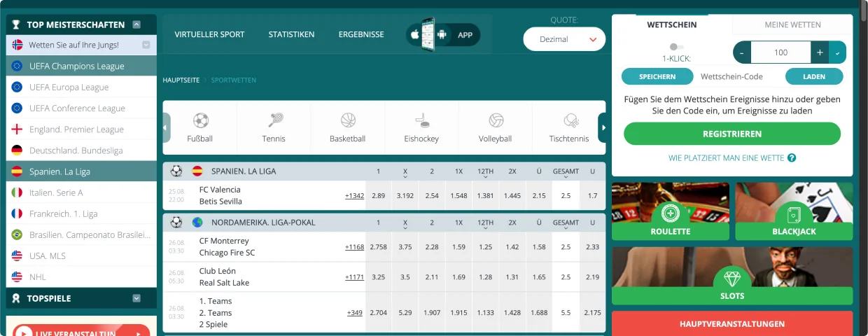Image resolution: width=868 pixels, height=336 pixels.
Task: Expand the Wetten Sie auf Ihre Jungs row
Action: click(x=146, y=45)
